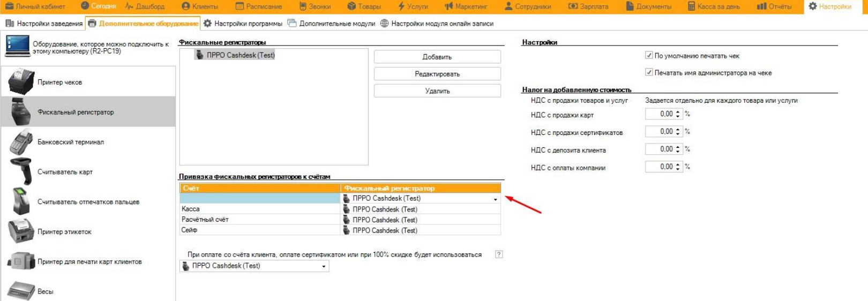Expand fiscal registrar dropdown in highlighted row
Screen dimensions: 868x301
click(495, 199)
